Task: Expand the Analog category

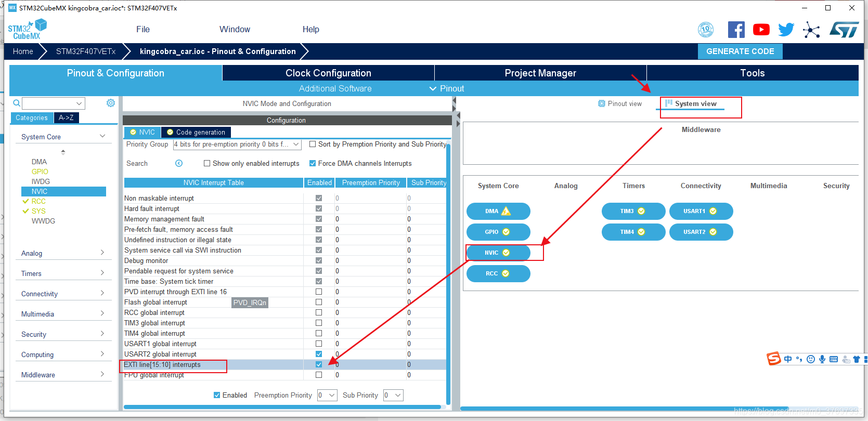Action: [63, 253]
